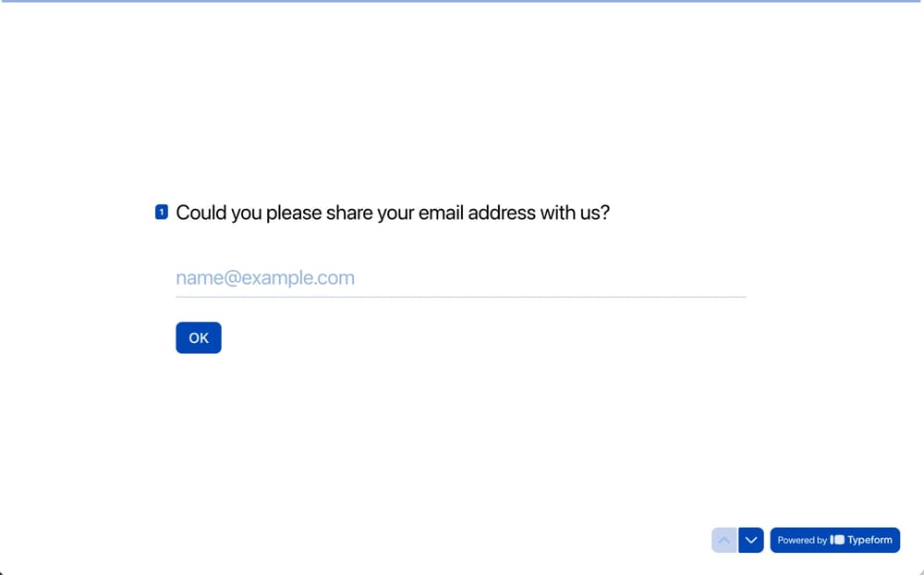
Task: Visit Typeform via the branded badge
Action: tap(834, 540)
